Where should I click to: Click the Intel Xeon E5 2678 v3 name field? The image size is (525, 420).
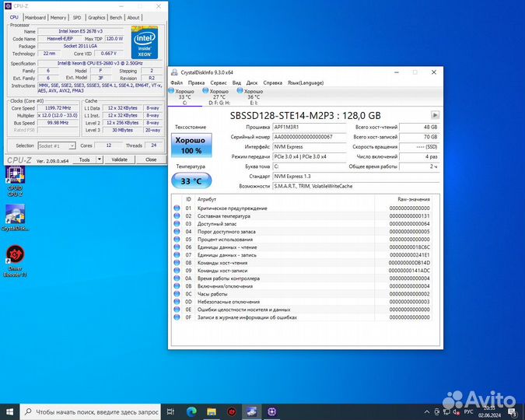[x=80, y=31]
